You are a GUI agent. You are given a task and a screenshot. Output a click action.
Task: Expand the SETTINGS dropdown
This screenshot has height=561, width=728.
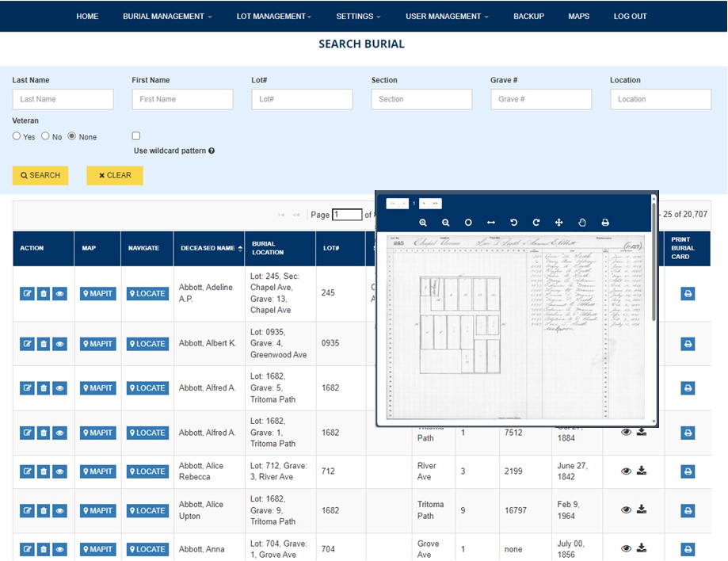358,16
